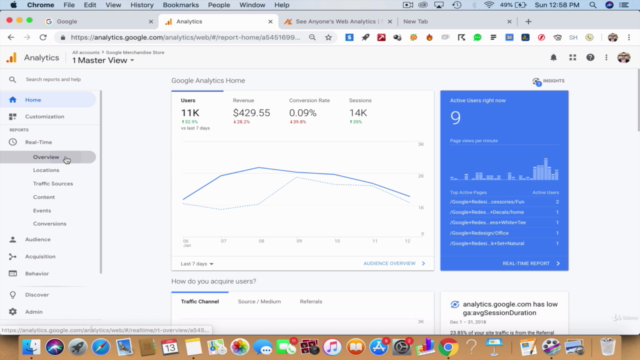Open the Bookmarks menu
This screenshot has height=360, width=640.
pyautogui.click(x=180, y=5)
